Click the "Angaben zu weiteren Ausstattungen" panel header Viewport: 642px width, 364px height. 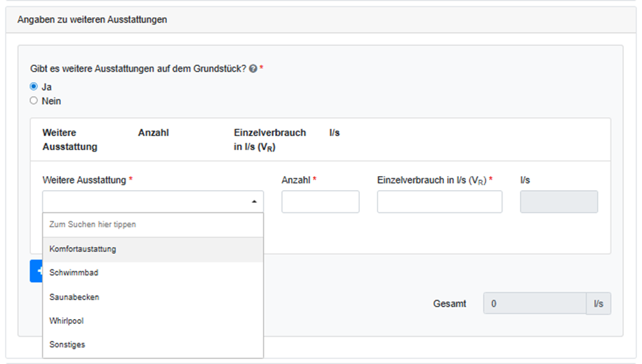(92, 20)
